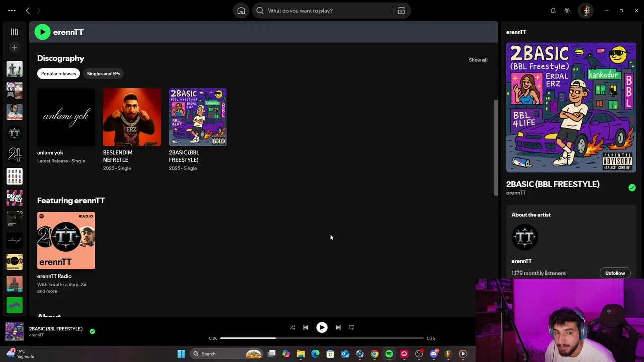Click the center play/pause button in the player
This screenshot has width=644, height=362.
[x=321, y=327]
